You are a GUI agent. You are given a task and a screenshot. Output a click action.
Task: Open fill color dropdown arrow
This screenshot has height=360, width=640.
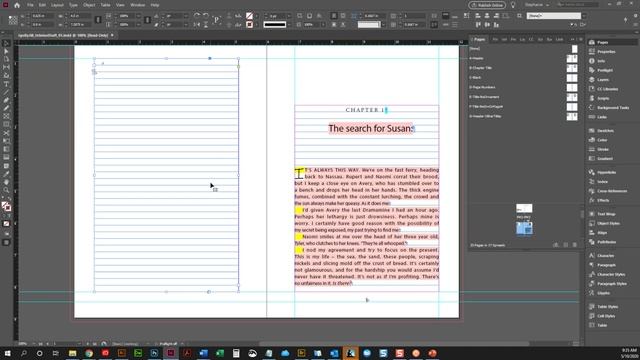pyautogui.click(x=256, y=16)
